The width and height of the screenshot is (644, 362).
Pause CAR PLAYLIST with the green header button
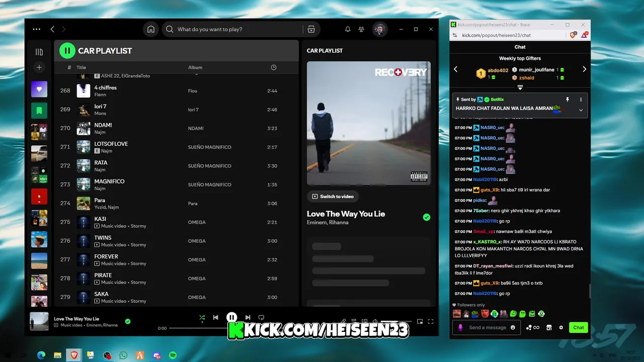(x=67, y=51)
